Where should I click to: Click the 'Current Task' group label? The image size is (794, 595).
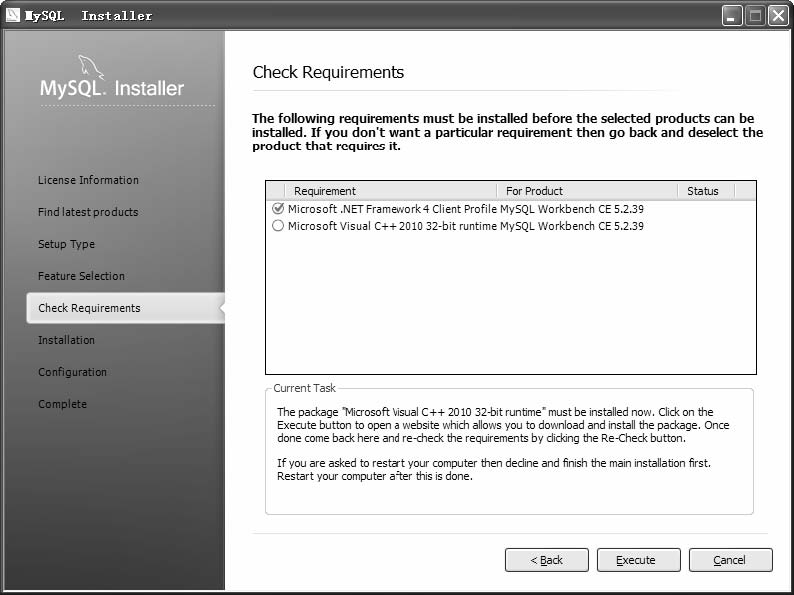point(304,388)
